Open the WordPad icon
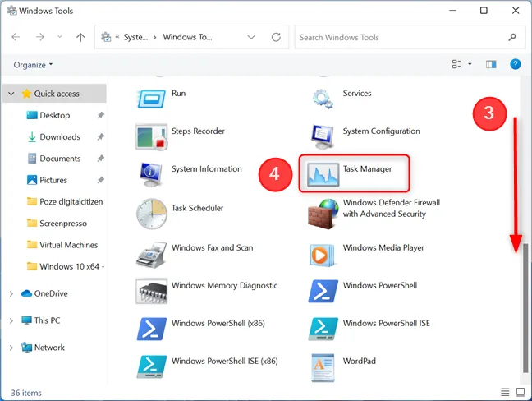The height and width of the screenshot is (401, 532). 323,368
